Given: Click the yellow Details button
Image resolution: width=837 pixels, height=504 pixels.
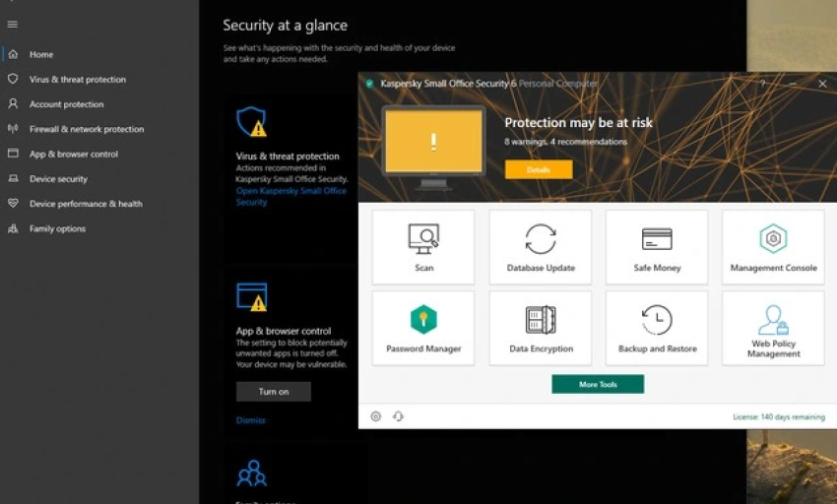Looking at the screenshot, I should click(539, 169).
